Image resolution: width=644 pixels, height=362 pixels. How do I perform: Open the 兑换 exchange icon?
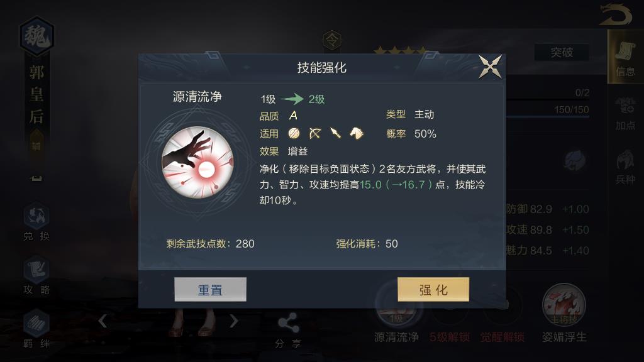click(x=36, y=222)
